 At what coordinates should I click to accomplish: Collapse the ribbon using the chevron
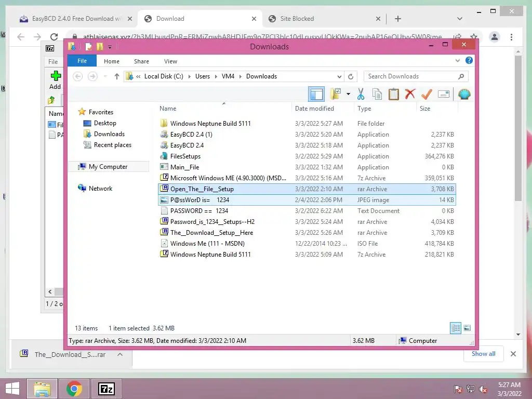(457, 61)
